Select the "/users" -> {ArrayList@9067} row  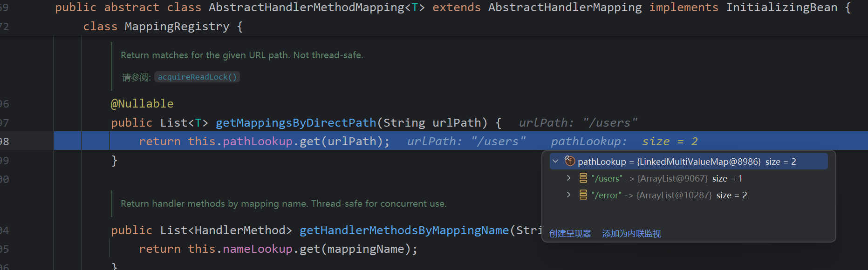(689, 178)
